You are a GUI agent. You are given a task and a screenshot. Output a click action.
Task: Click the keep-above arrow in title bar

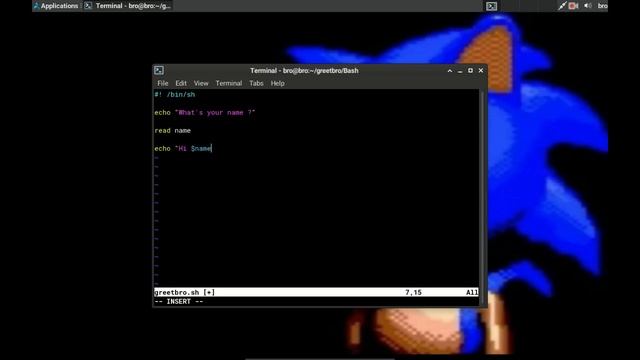point(450,71)
